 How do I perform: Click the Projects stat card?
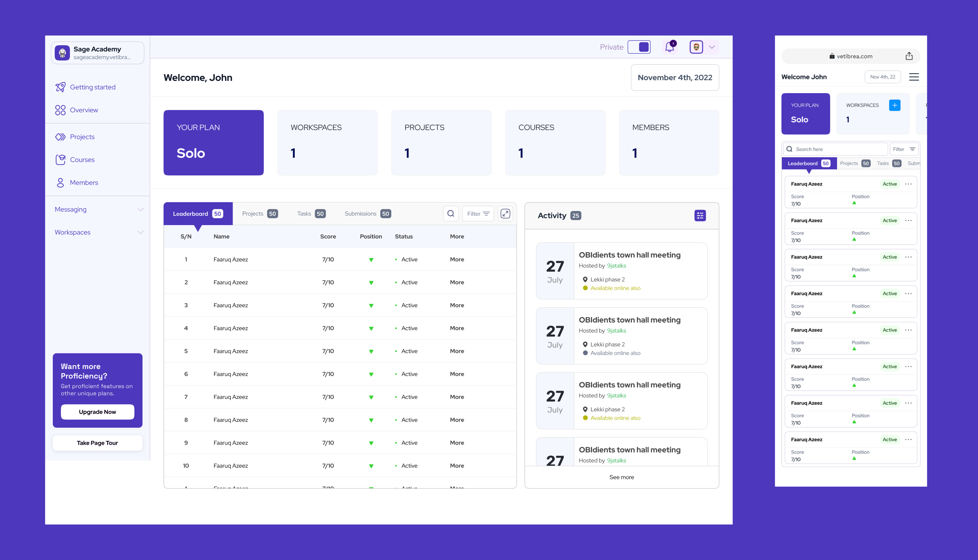click(x=441, y=143)
